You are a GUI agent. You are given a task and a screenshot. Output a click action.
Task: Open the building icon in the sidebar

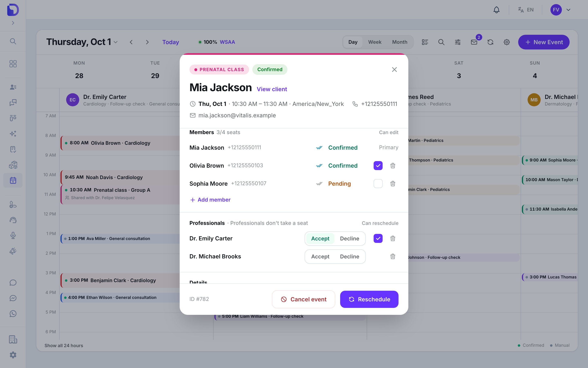tap(13, 339)
